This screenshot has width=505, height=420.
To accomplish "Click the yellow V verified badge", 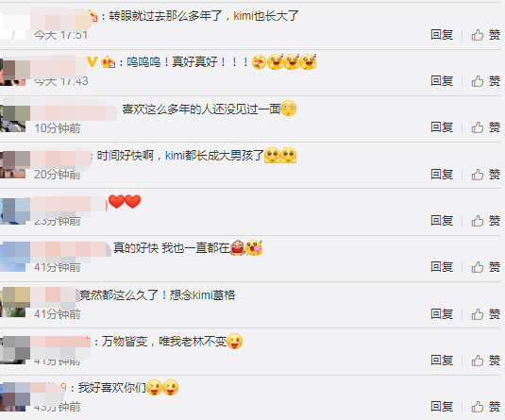I will [x=93, y=61].
